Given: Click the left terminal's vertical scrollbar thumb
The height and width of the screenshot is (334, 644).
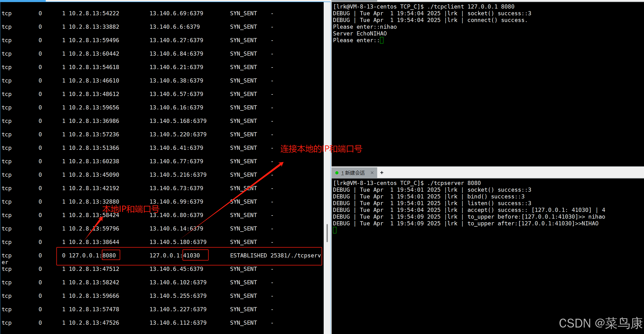Looking at the screenshot, I should (x=327, y=233).
